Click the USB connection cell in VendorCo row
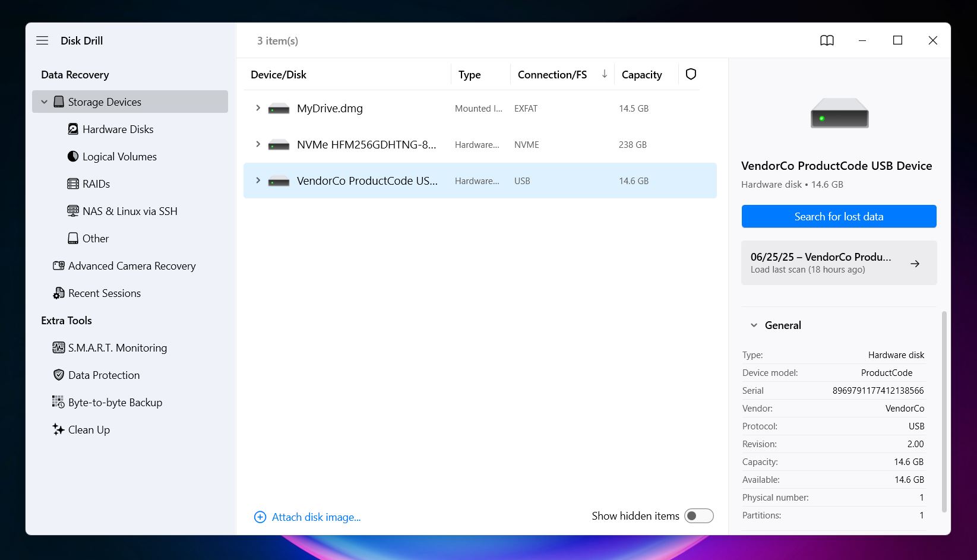 522,181
